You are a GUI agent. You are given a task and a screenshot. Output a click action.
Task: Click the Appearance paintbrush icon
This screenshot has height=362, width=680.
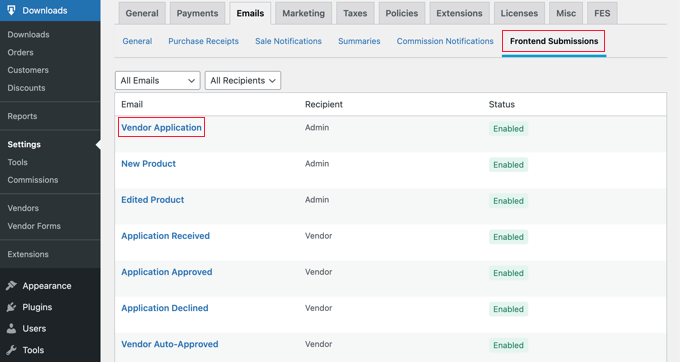click(11, 285)
